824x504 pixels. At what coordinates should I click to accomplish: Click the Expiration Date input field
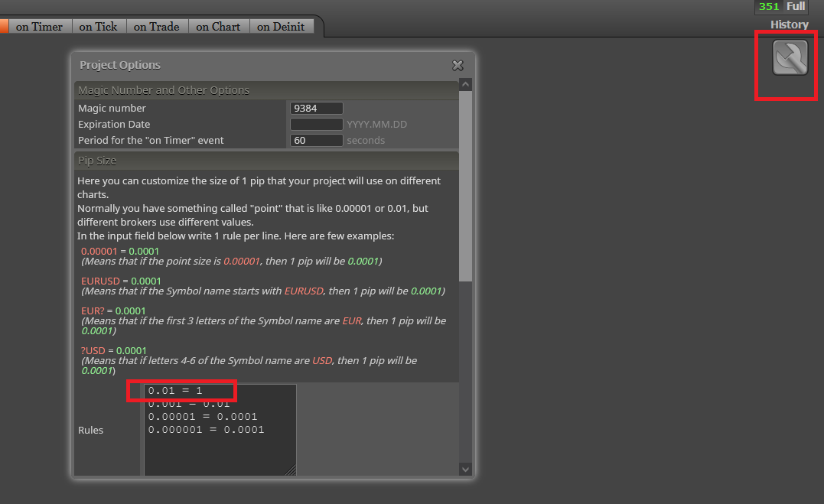316,125
